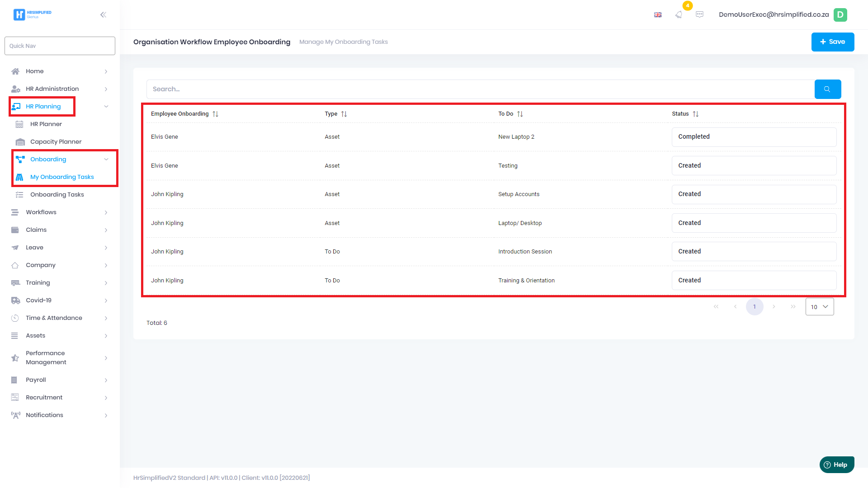Sort the To Do column arrows
The width and height of the screenshot is (868, 488).
tap(520, 114)
